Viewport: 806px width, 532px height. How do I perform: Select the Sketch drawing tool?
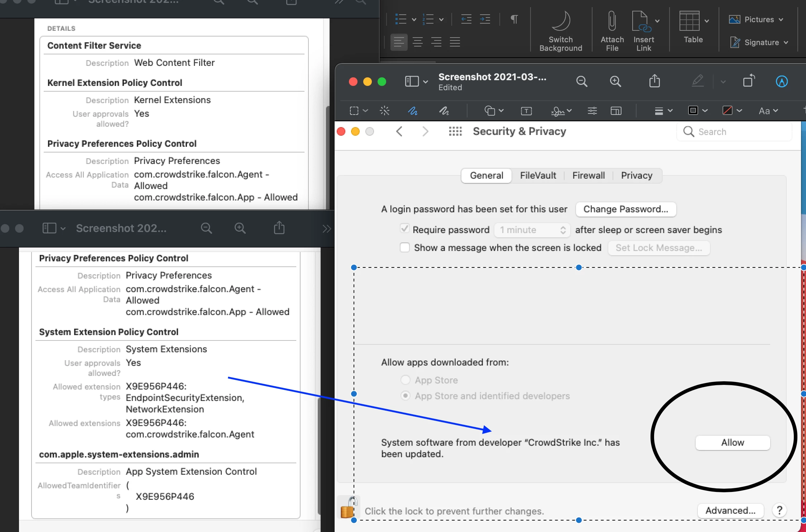coord(413,111)
